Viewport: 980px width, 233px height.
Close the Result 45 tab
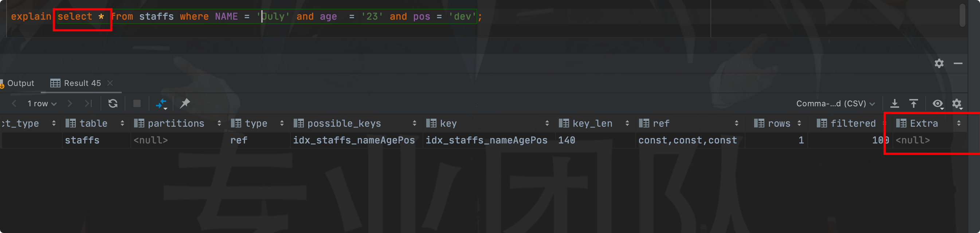pyautogui.click(x=110, y=83)
